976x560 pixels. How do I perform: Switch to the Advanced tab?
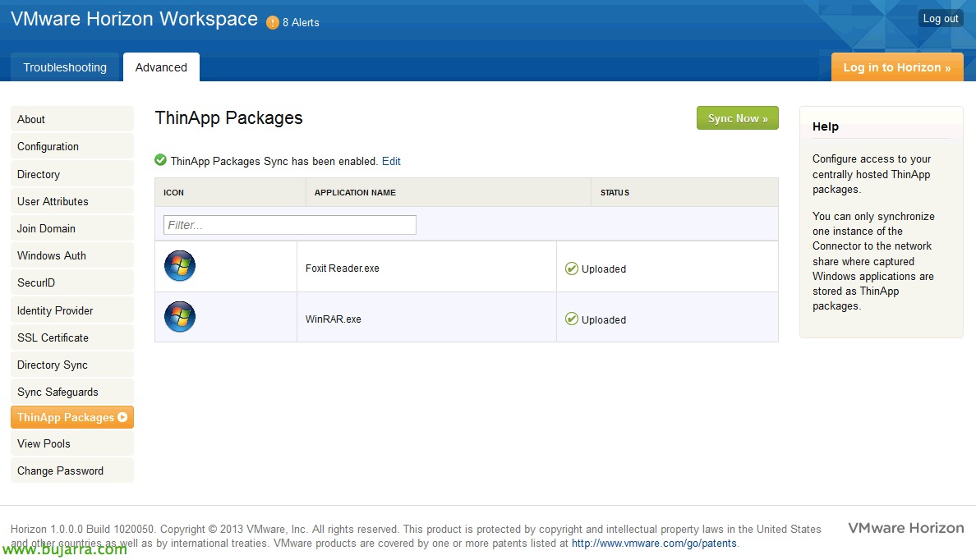(x=161, y=67)
